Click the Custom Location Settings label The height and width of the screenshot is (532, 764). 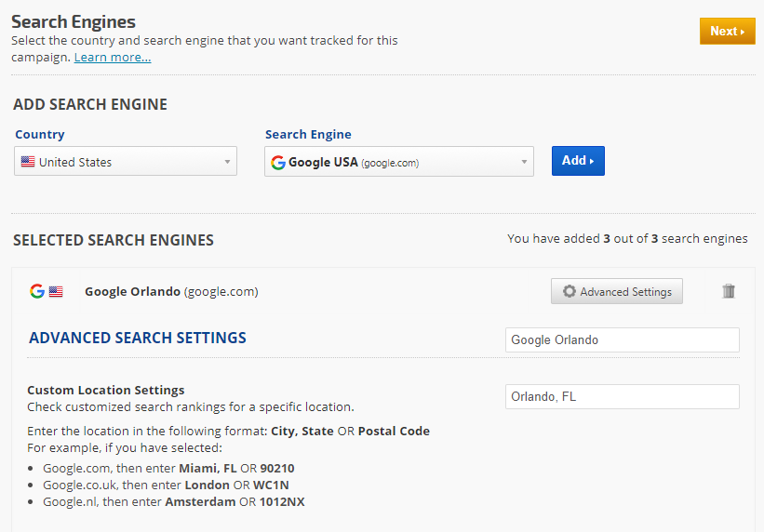coord(106,391)
